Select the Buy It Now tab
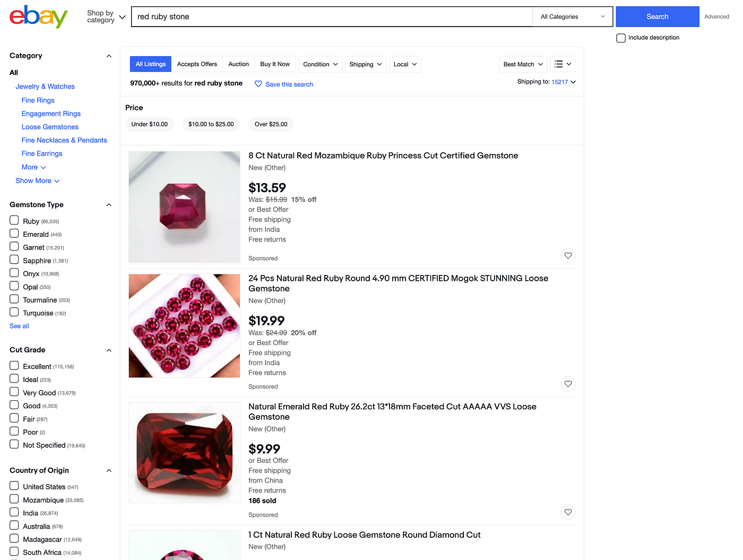This screenshot has width=743, height=560. [x=275, y=64]
